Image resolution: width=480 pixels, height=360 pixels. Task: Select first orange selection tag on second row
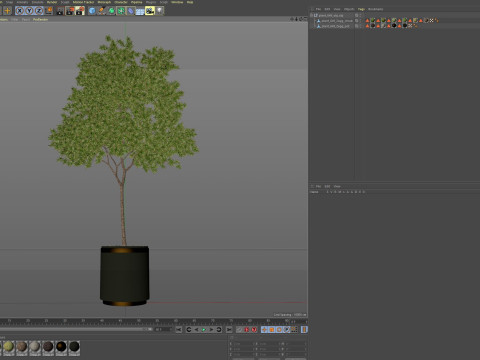pos(367,21)
